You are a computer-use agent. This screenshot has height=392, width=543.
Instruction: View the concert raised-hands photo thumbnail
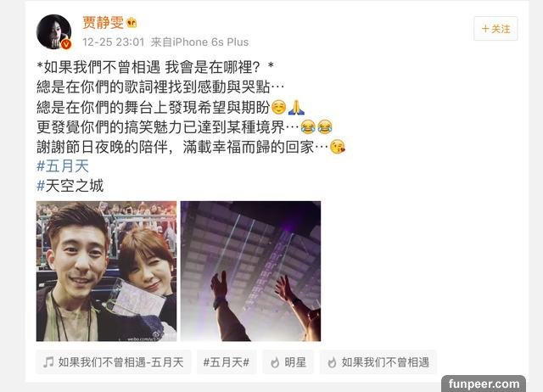[251, 272]
